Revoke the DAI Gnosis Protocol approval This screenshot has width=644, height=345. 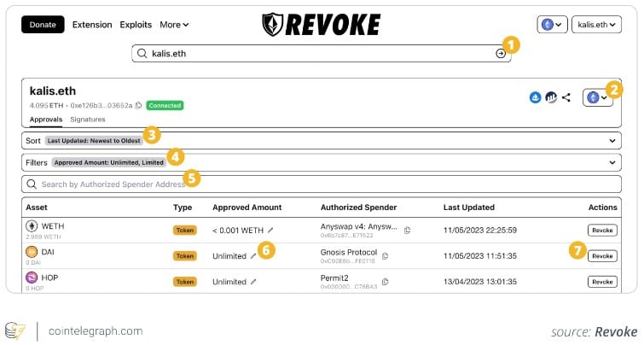click(602, 256)
